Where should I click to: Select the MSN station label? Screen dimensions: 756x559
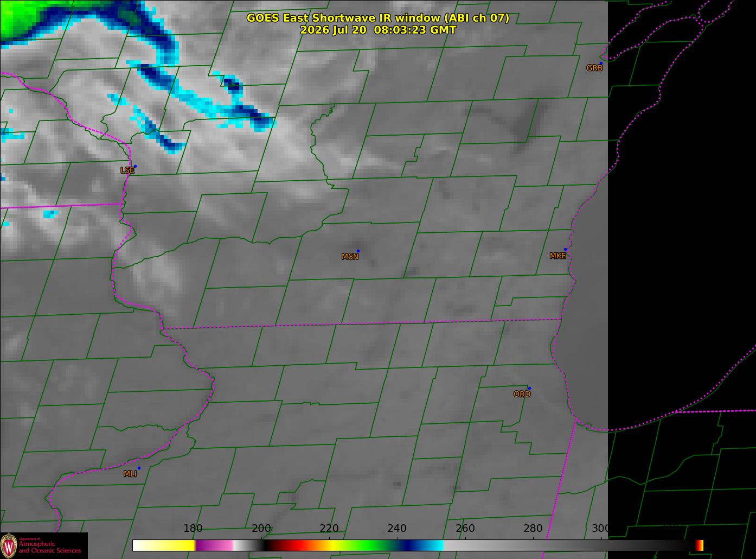350,257
